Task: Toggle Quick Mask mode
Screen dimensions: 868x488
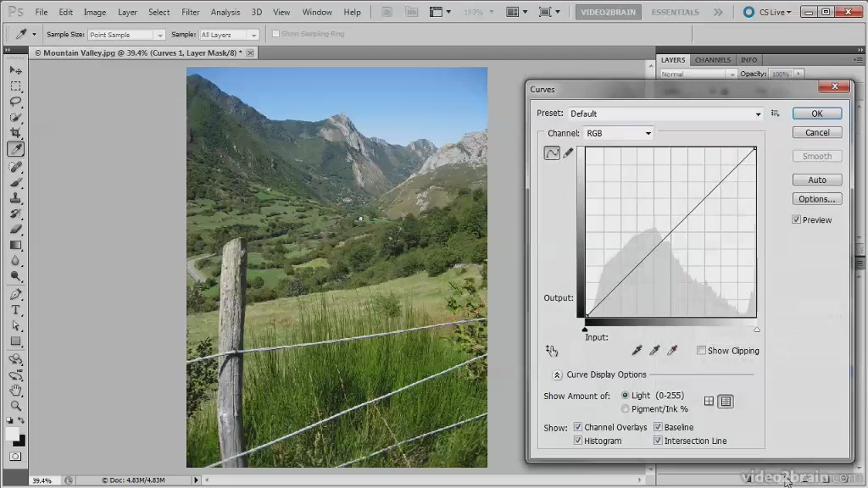Action: click(x=15, y=457)
